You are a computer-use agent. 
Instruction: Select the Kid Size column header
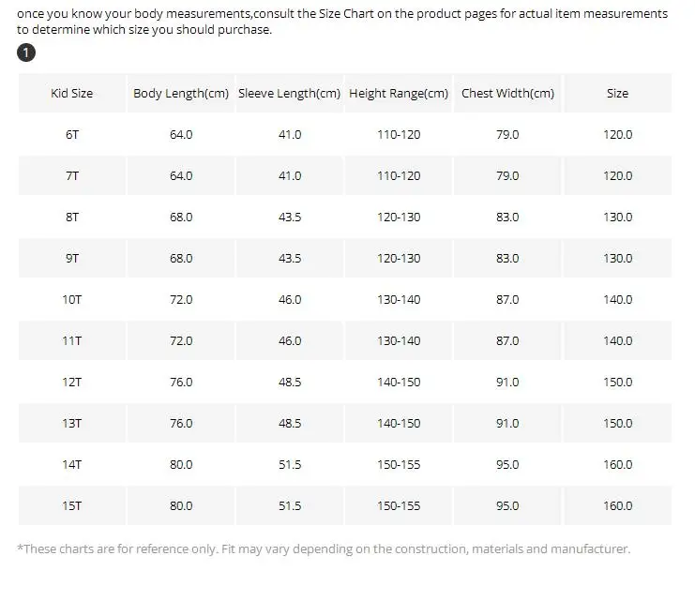[72, 93]
